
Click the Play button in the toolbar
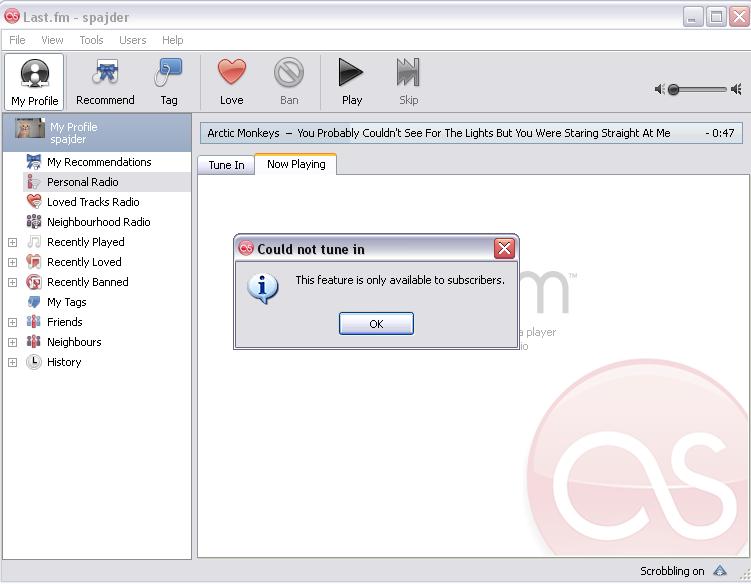coord(351,72)
